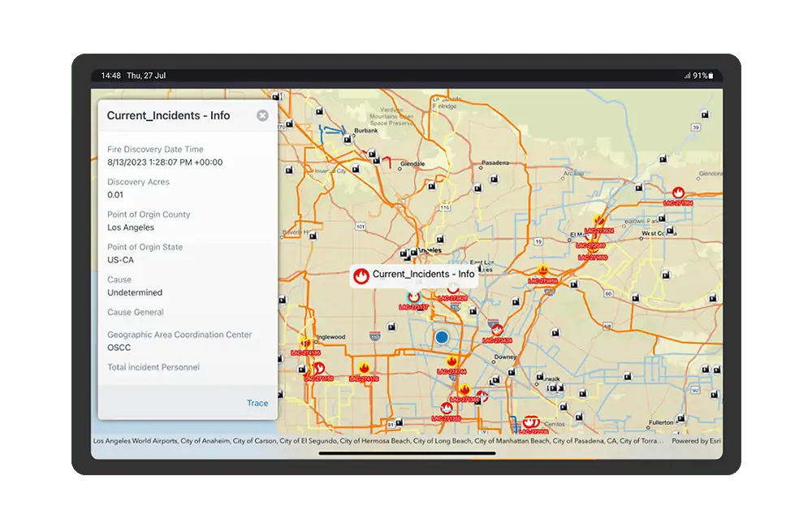Open the fire incident marker near Inglewood
The height and width of the screenshot is (528, 812).
(x=305, y=343)
